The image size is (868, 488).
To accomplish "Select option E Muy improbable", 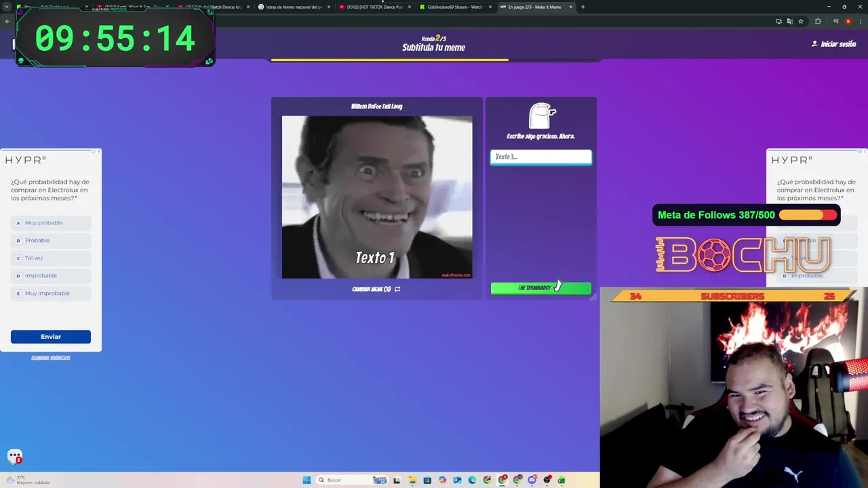I will (52, 293).
